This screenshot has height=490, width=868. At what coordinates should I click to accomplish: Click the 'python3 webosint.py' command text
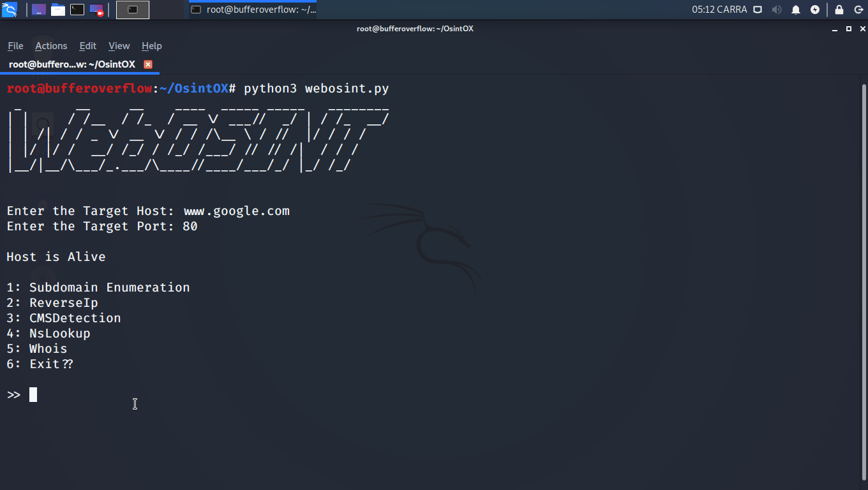tap(316, 89)
